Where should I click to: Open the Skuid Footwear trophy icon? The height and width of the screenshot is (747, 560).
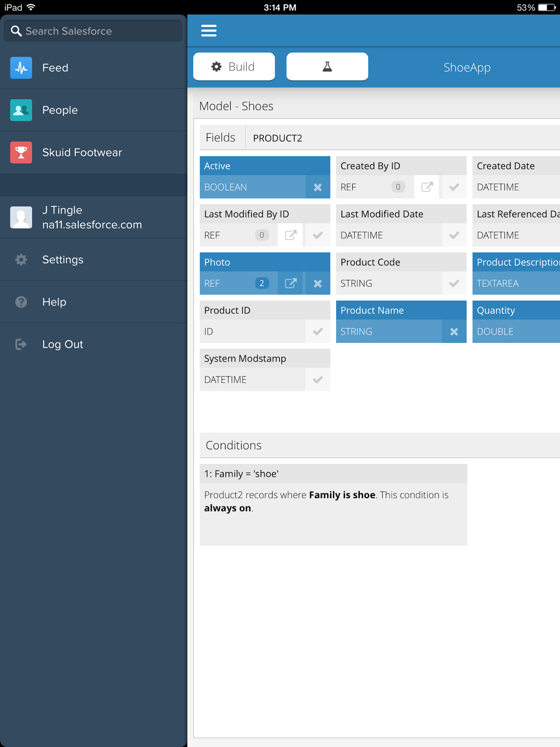tap(21, 153)
